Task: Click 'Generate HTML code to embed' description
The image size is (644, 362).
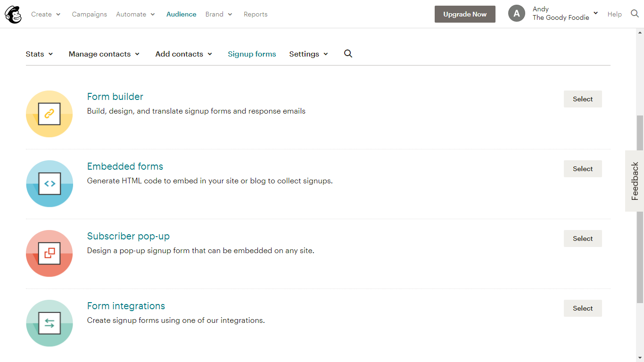Action: point(210,181)
